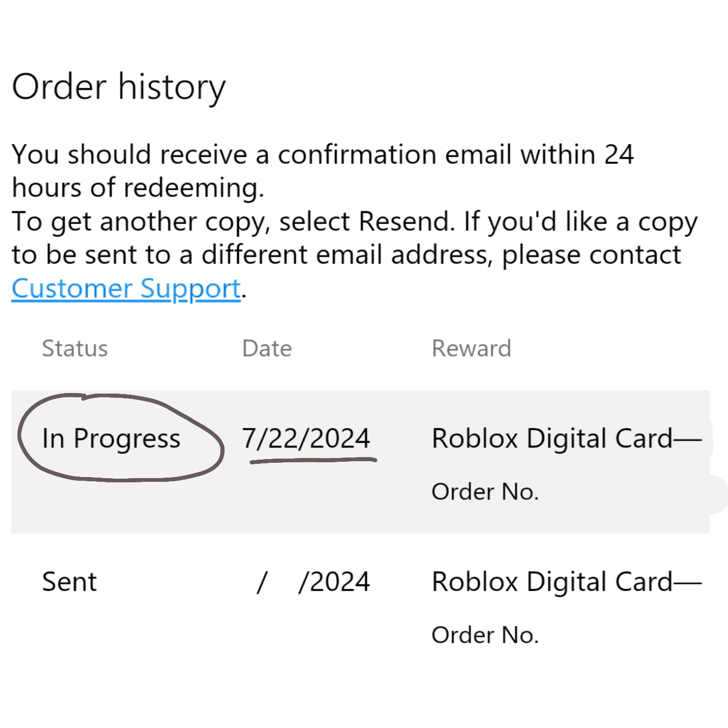Click the confirmation email sentence
The height and width of the screenshot is (728, 728).
322,155
